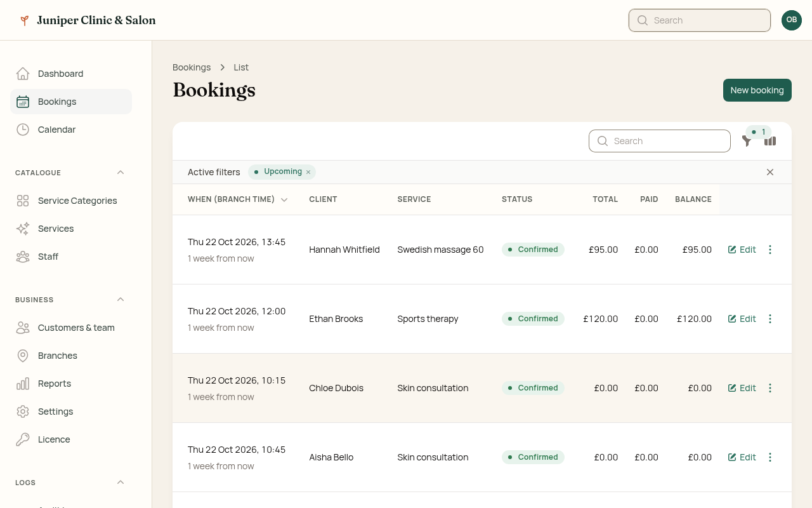This screenshot has height=508, width=812.
Task: Click the Confirmed status badge for Ethan Brooks
Action: pyautogui.click(x=533, y=319)
